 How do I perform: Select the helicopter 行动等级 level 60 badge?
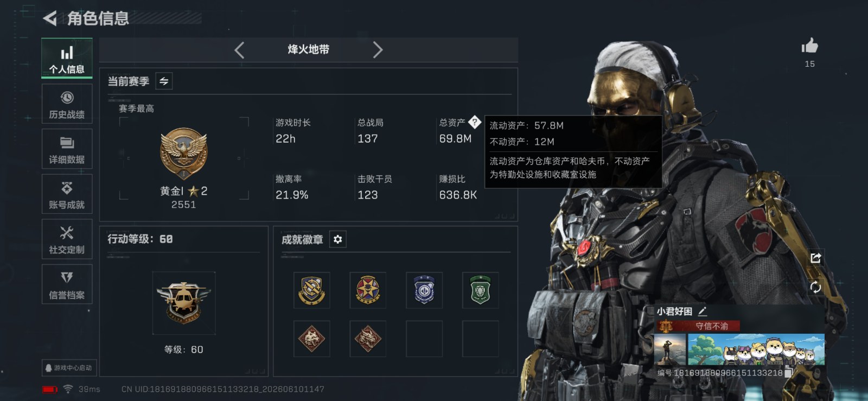point(183,303)
